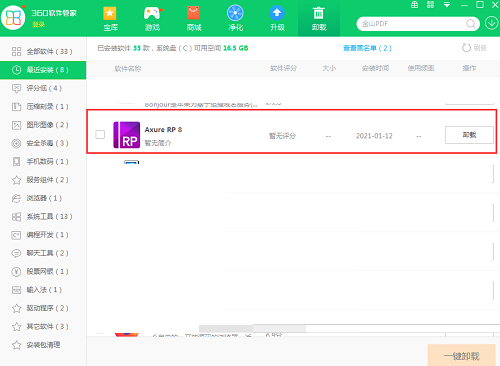Viewport: 500px width, 366px height.
Task: Open 安装包清理 in the sidebar
Action: pos(43,345)
